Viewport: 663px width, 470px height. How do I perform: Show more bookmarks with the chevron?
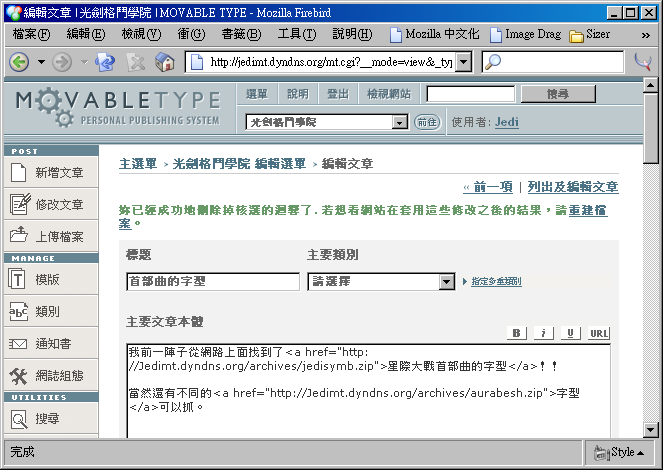[x=645, y=35]
